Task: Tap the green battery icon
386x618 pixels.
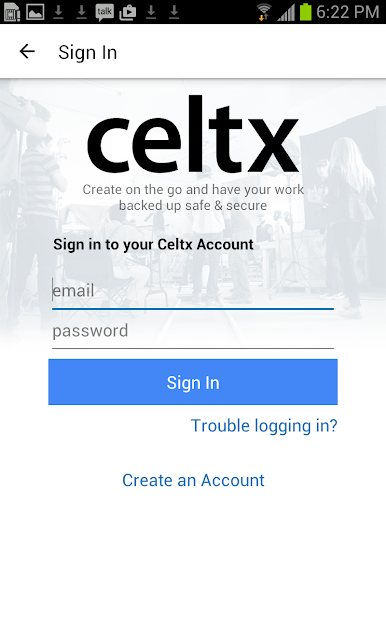Action: coord(306,12)
